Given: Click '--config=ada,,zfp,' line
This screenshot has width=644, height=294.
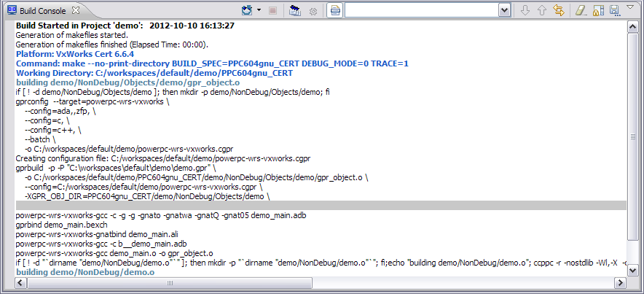Looking at the screenshot, I should 60,111.
